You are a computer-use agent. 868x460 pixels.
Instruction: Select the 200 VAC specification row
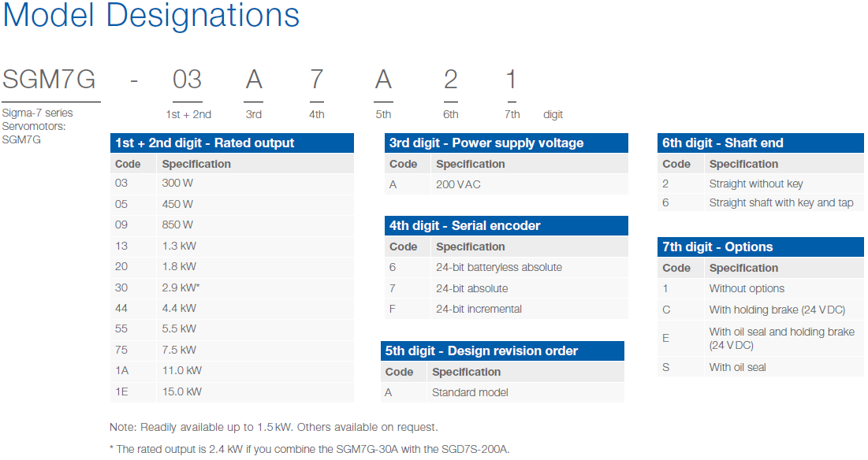pyautogui.click(x=506, y=184)
